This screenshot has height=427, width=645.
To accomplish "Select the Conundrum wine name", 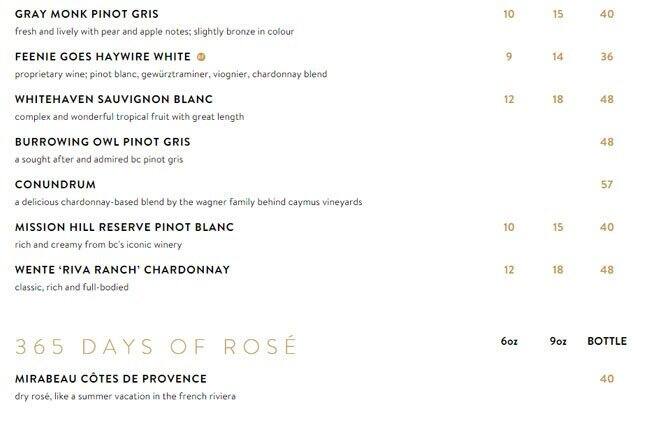I will 55,185.
